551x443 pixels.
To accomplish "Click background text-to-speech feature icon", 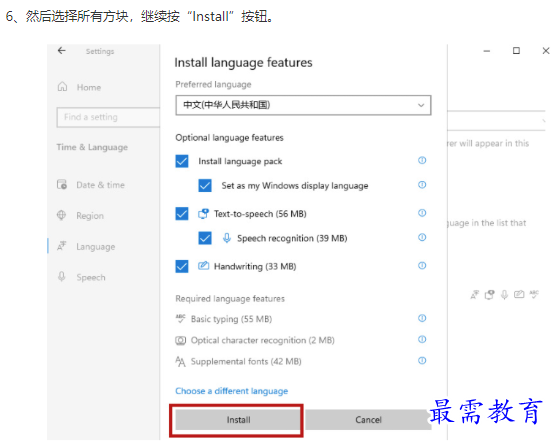I will (x=490, y=294).
